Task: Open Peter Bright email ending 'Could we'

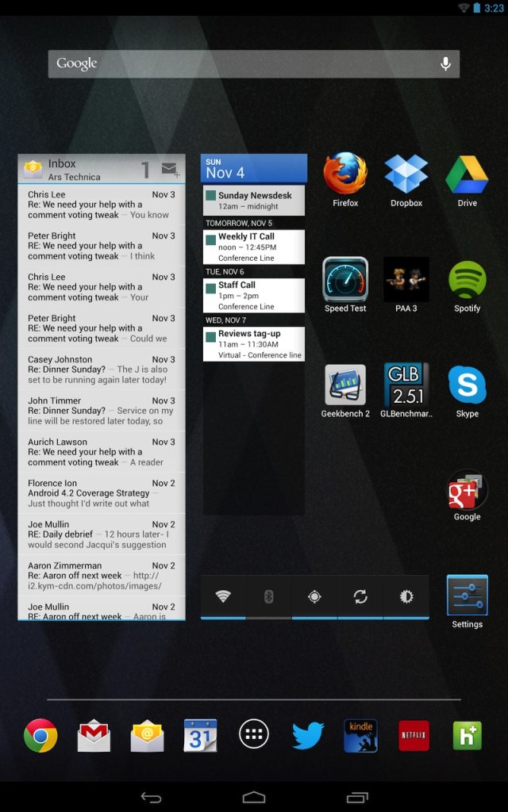Action: 102,328
